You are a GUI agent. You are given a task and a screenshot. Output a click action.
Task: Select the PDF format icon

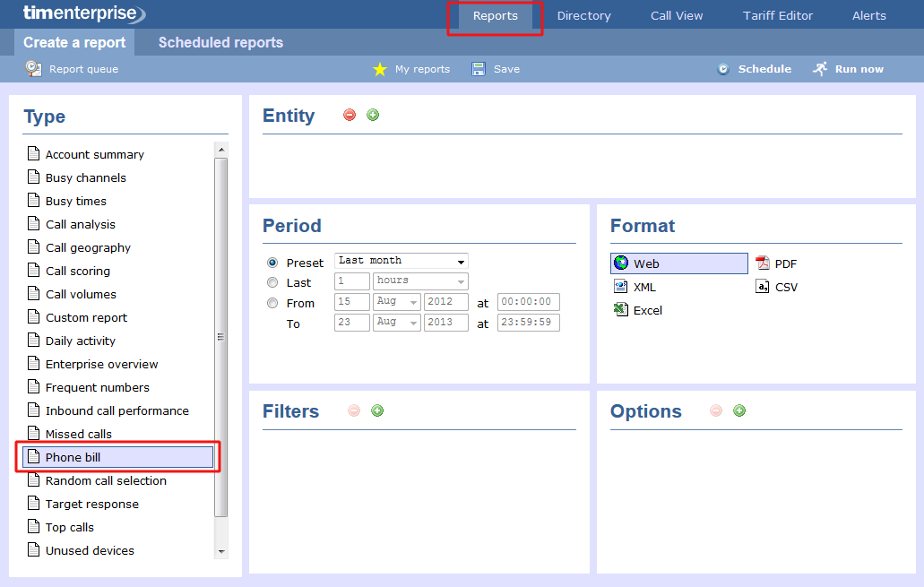pyautogui.click(x=763, y=263)
